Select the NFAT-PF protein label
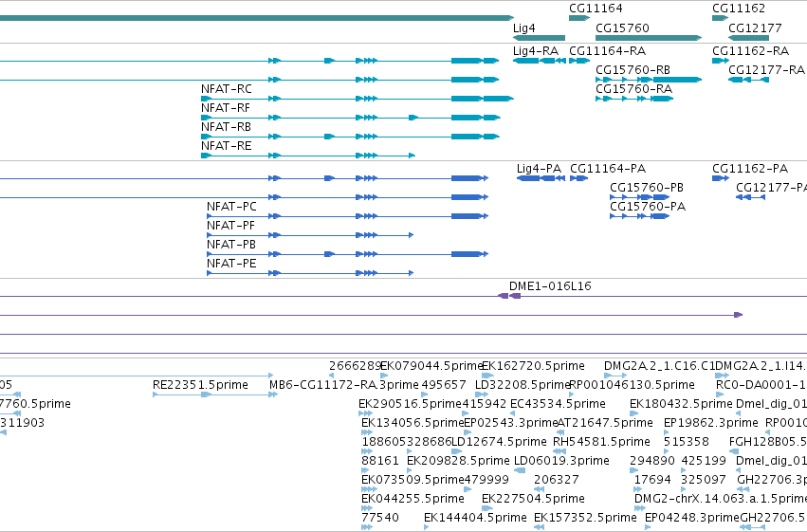Image resolution: width=807 pixels, height=532 pixels. (x=230, y=226)
